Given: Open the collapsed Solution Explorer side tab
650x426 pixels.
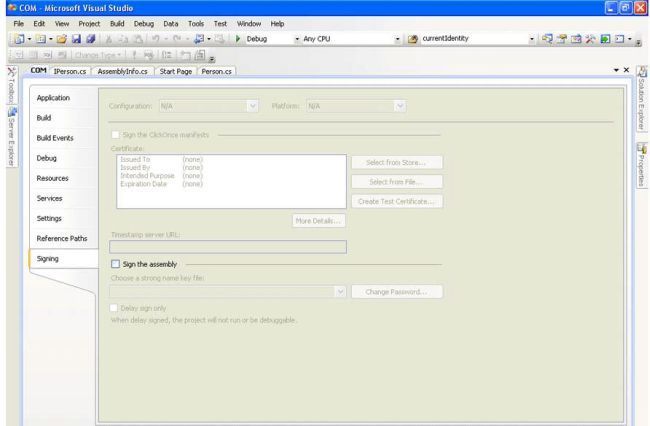Looking at the screenshot, I should (x=642, y=99).
